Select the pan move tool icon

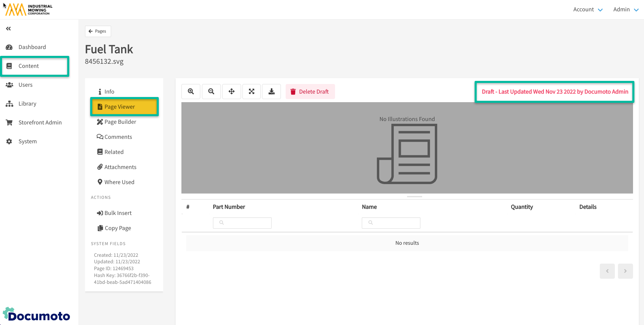(231, 92)
